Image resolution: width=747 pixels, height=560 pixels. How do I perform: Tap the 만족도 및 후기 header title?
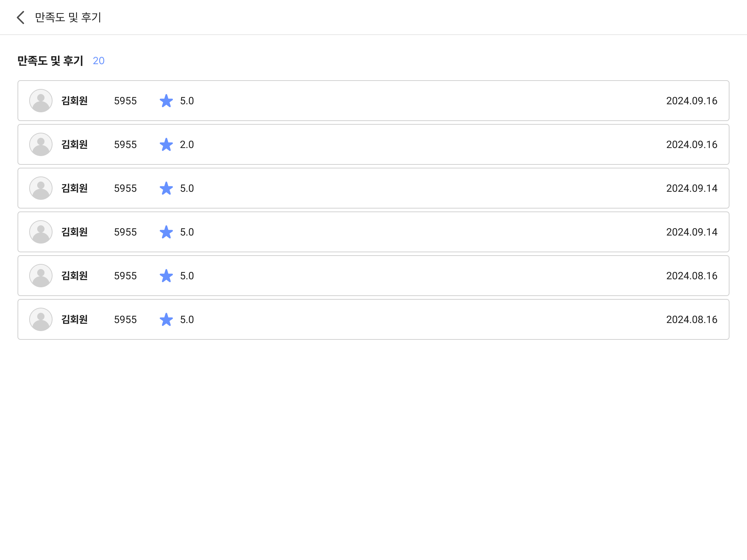tap(68, 17)
